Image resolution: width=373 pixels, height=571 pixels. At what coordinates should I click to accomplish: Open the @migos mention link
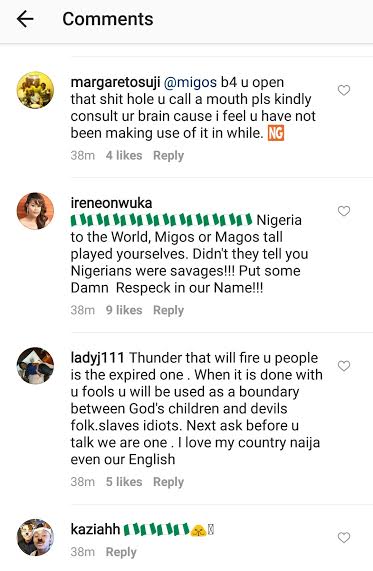click(190, 82)
